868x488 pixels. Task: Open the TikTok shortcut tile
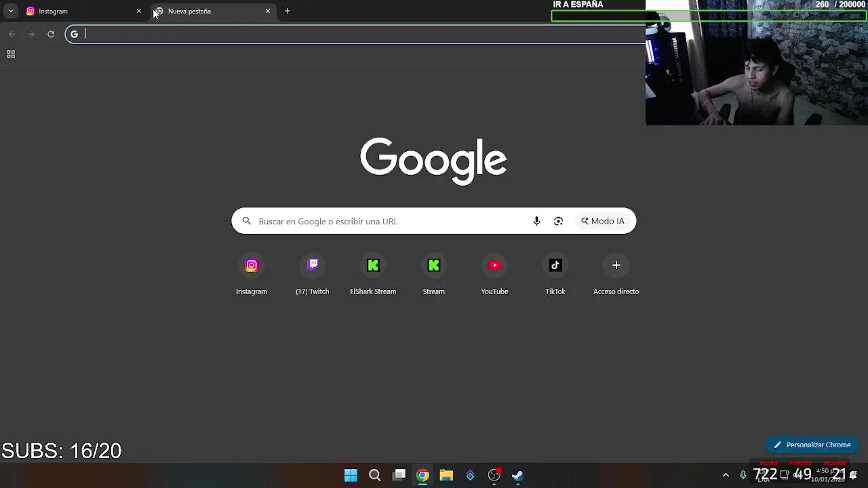(x=555, y=275)
